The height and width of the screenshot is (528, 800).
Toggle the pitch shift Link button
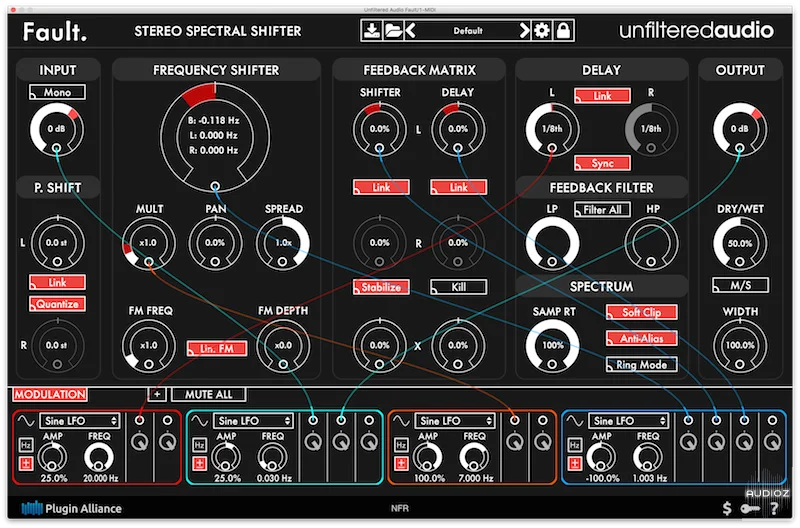[x=57, y=282]
